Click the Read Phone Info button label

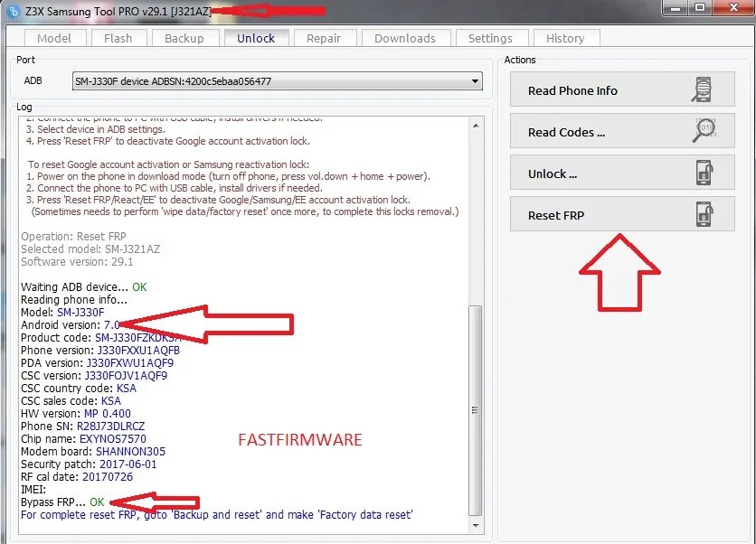[572, 90]
